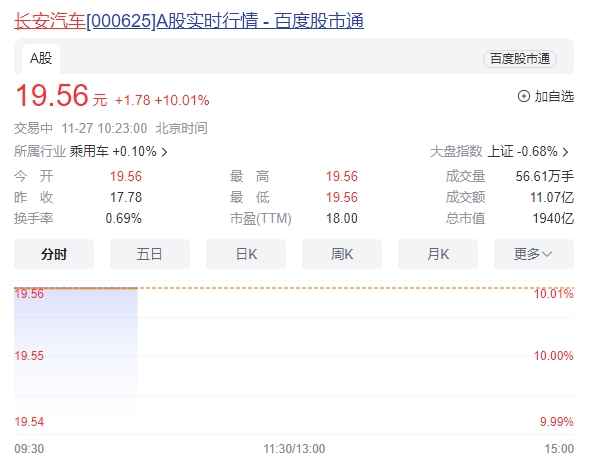Click the 9.99% chart axis label
592x460 pixels.
(x=557, y=421)
